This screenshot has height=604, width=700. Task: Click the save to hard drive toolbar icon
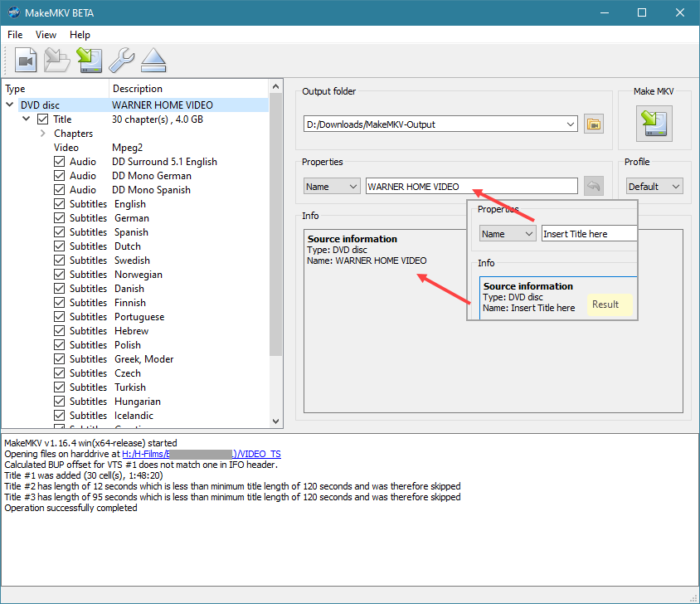click(x=89, y=60)
